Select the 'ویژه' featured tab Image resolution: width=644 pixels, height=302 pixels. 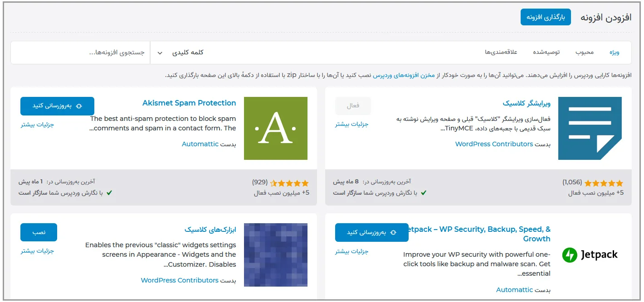click(614, 52)
